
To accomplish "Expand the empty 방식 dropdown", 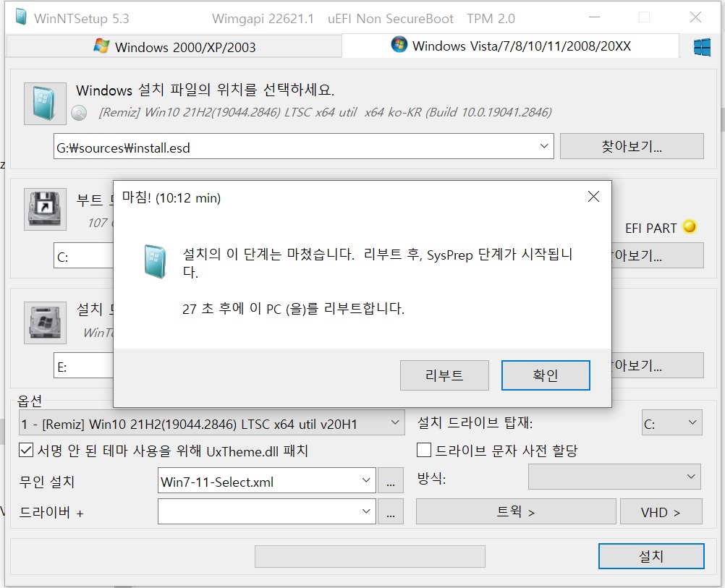I will 614,477.
